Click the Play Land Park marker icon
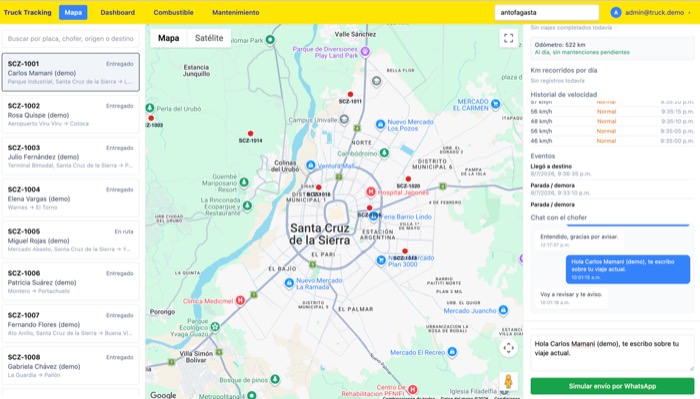 click(365, 52)
